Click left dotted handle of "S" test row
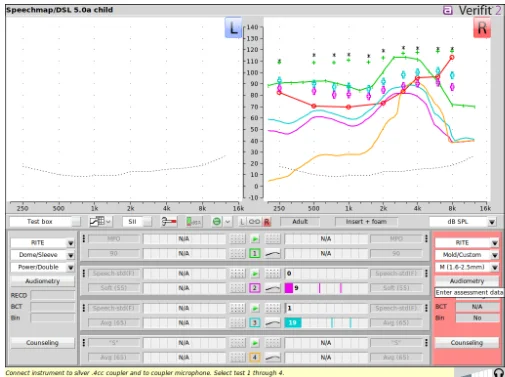This screenshot has width=505, height=377. [x=84, y=343]
